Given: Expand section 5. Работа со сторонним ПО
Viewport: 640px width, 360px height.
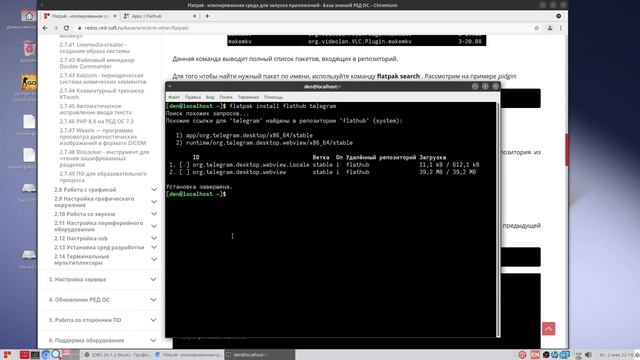Looking at the screenshot, I should [153, 320].
